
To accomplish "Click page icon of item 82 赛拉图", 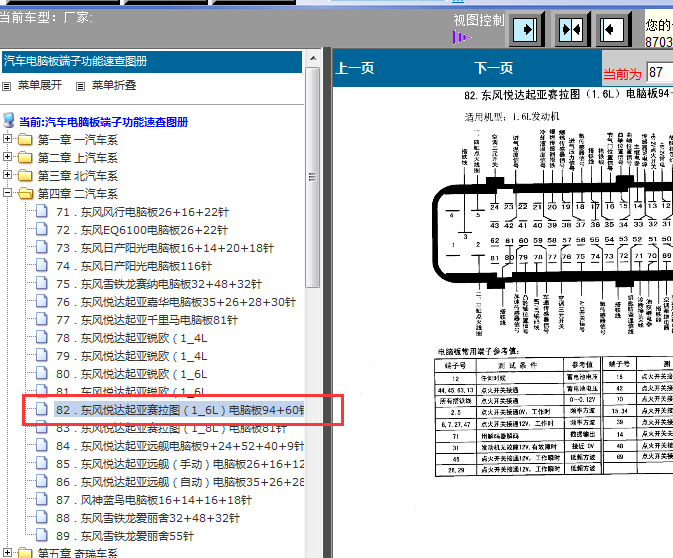I will coord(42,409).
